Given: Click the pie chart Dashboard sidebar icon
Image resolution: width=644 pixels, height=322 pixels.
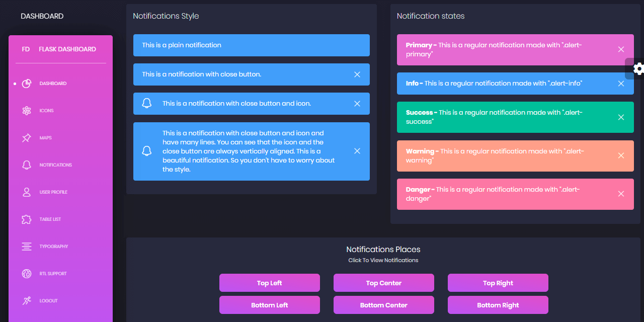Looking at the screenshot, I should pyautogui.click(x=27, y=84).
